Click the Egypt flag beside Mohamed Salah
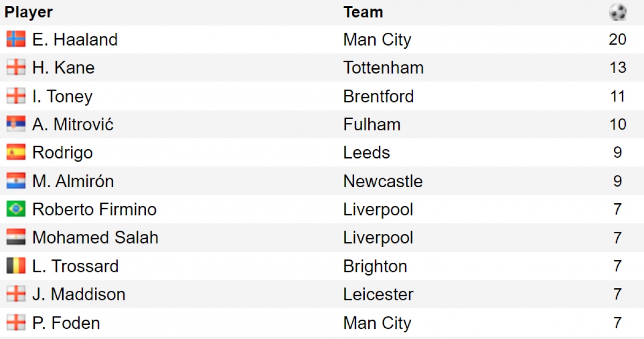Screen dimensions: 644x339 16,238
